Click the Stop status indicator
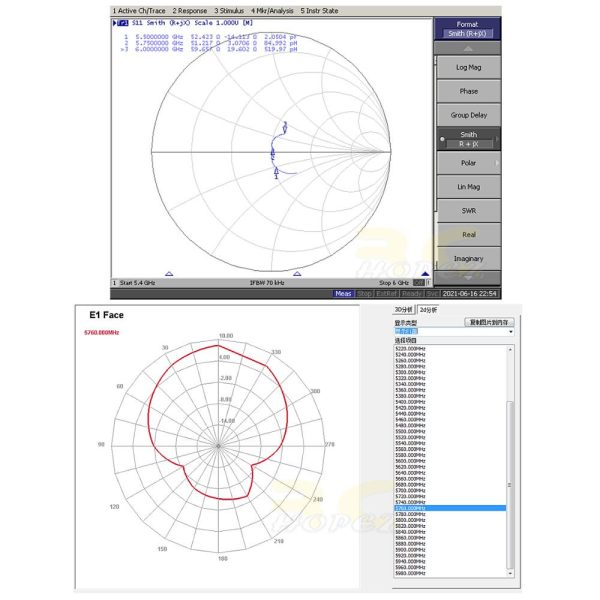 [x=364, y=293]
